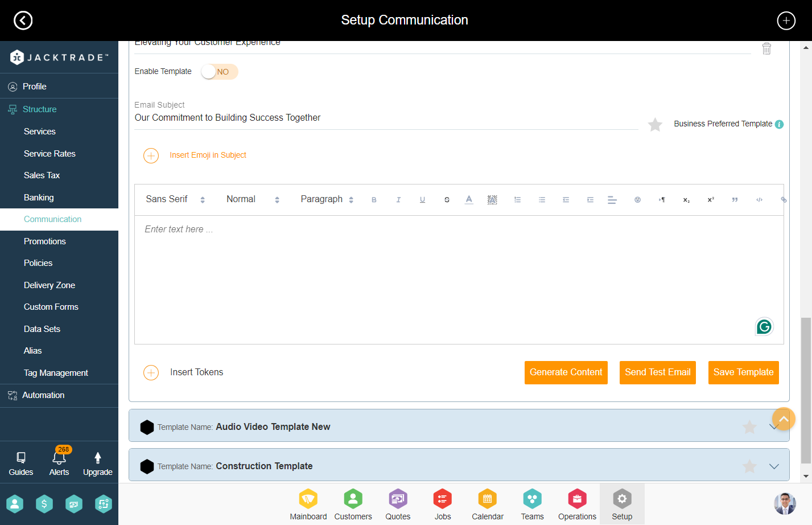Toggle underline formatting

(x=422, y=200)
